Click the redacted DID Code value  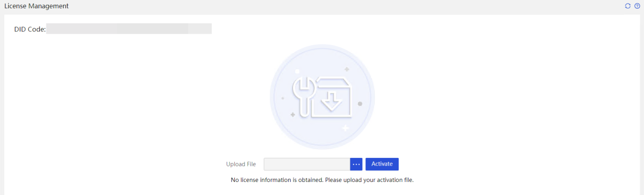[129, 28]
